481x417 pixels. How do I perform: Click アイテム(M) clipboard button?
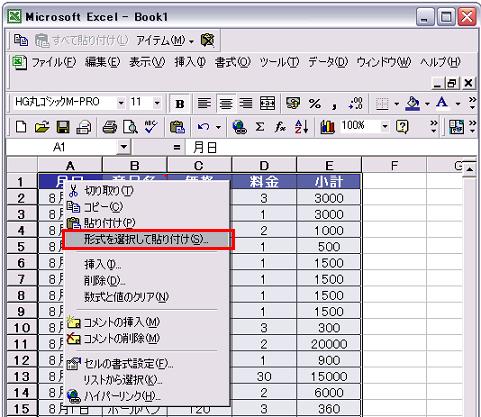[165, 41]
